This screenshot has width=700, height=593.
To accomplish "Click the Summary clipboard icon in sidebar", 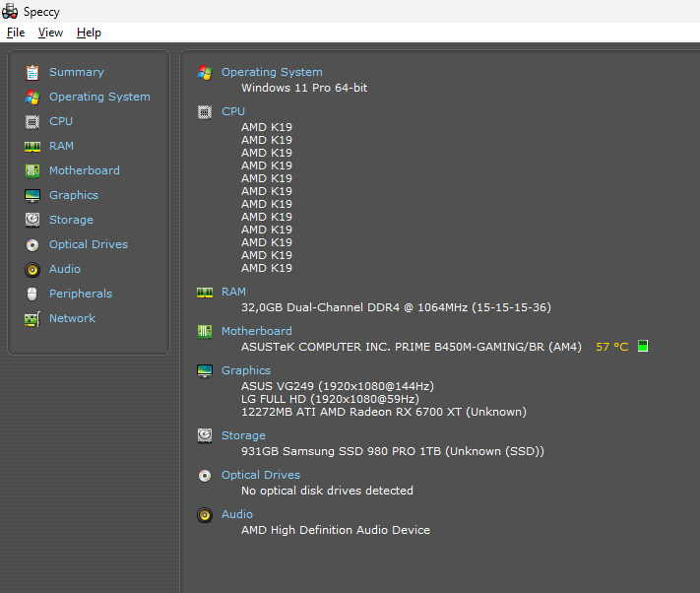I will (x=32, y=72).
